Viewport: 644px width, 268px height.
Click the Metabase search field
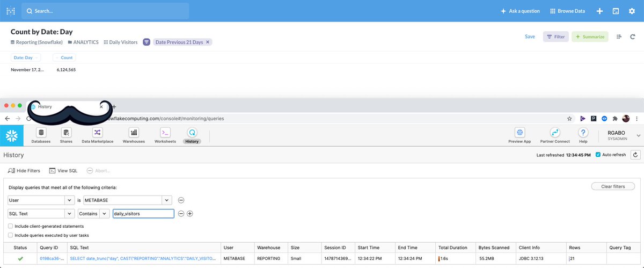[105, 11]
